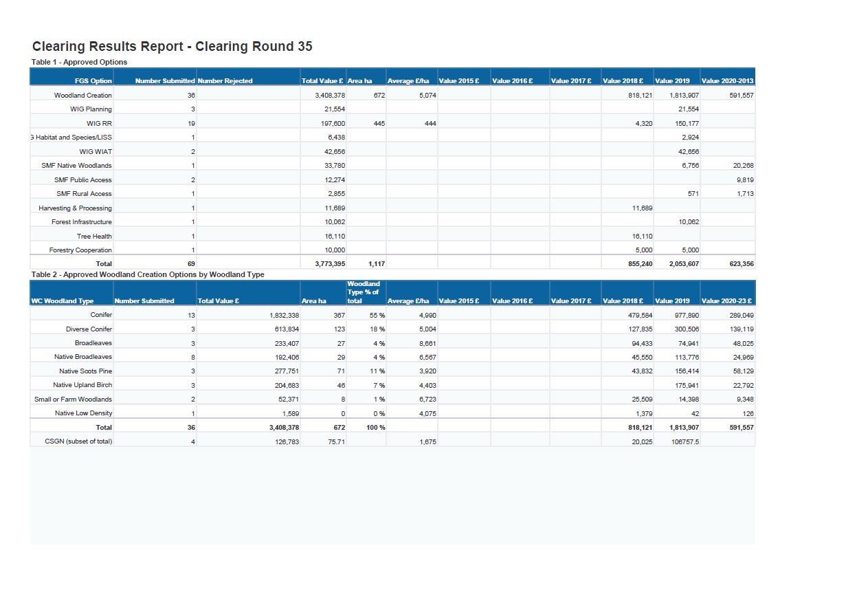The image size is (868, 612).
Task: Click the Woodland Type % of total header
Action: [x=364, y=292]
